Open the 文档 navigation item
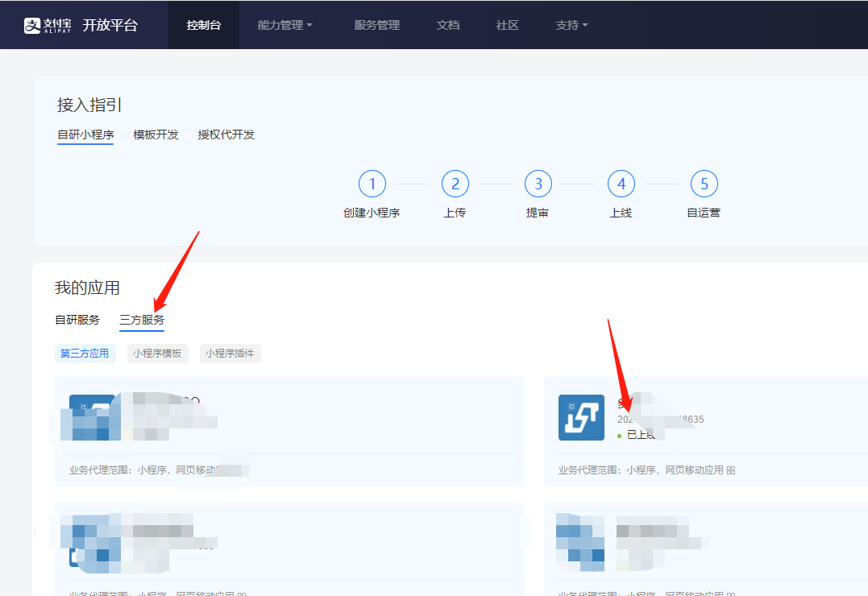The height and width of the screenshot is (596, 868). (x=448, y=26)
